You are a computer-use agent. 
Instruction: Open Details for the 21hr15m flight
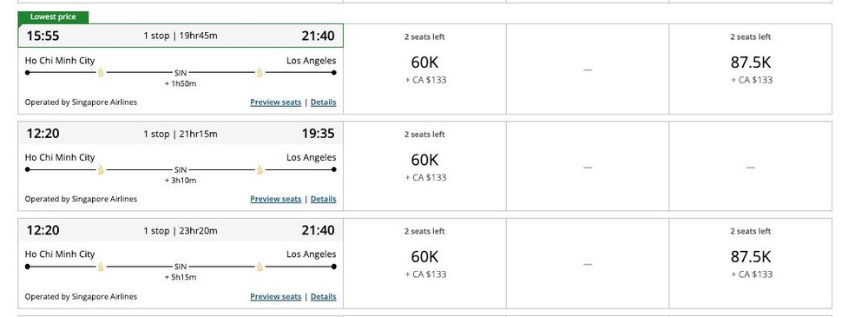pyautogui.click(x=323, y=199)
